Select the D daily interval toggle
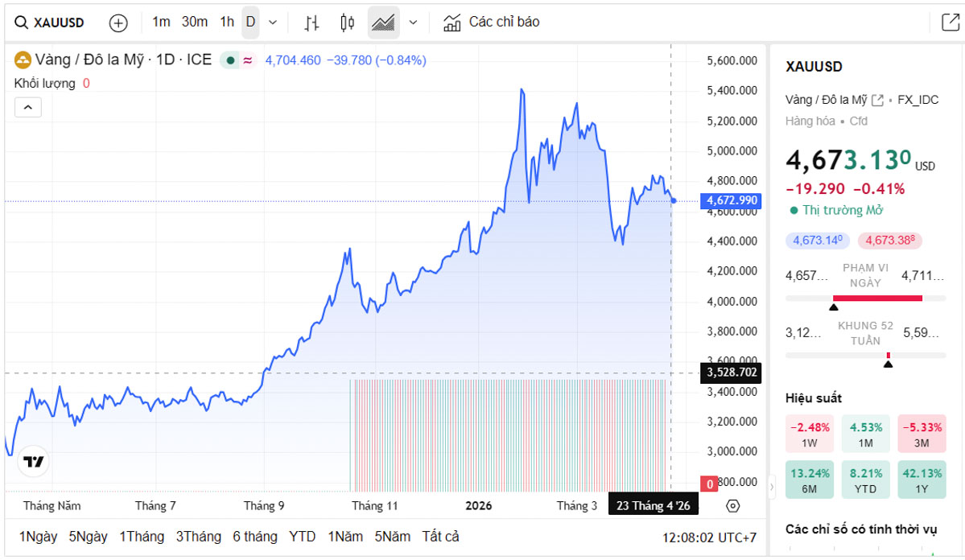 (249, 23)
